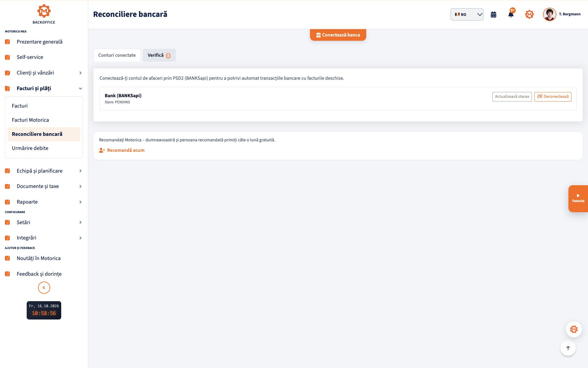Viewport: 588px width, 368px height.
Task: Click Conectează banca button
Action: click(338, 35)
